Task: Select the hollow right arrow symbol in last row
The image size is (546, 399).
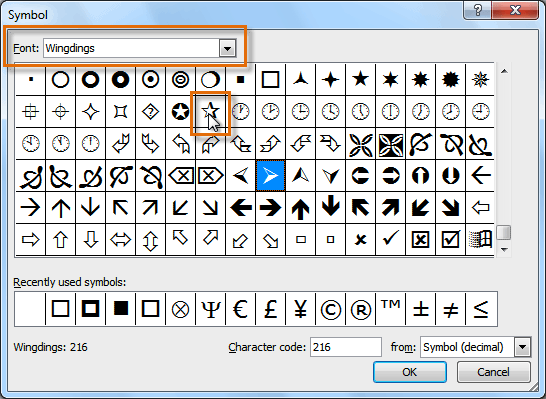Action: [31, 239]
